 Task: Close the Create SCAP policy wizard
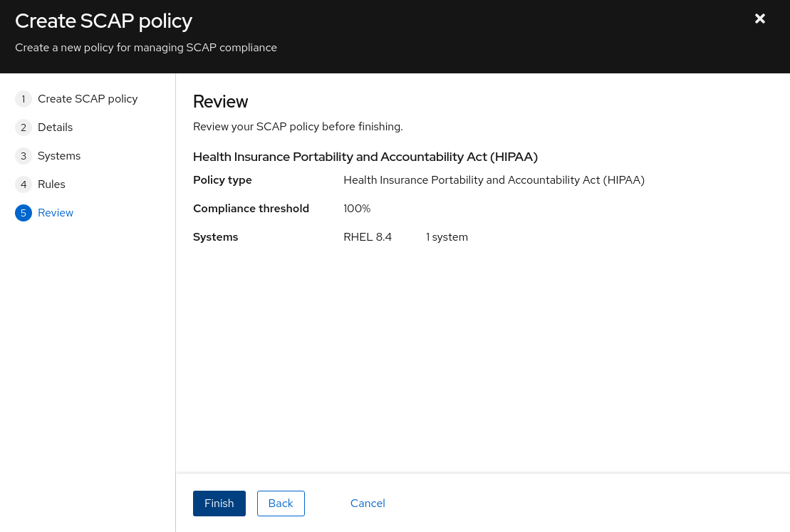760,19
